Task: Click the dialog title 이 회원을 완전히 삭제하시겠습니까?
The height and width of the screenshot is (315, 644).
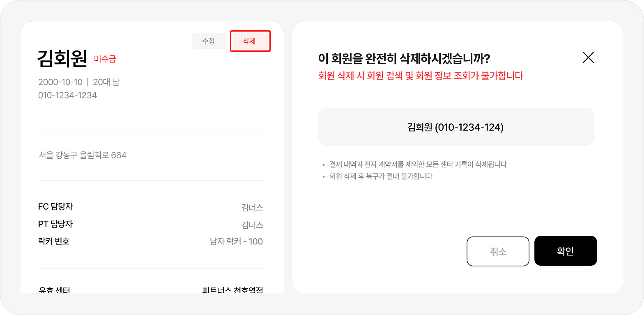Action: point(404,58)
